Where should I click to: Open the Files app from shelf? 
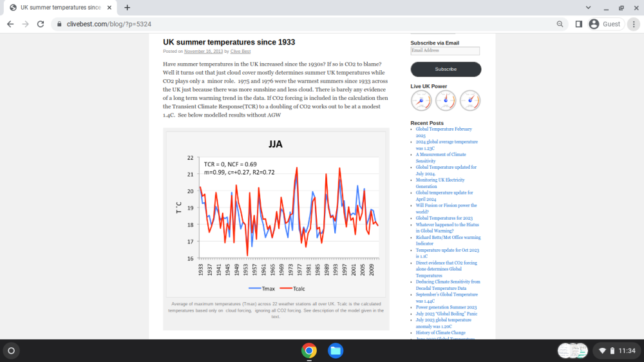336,351
